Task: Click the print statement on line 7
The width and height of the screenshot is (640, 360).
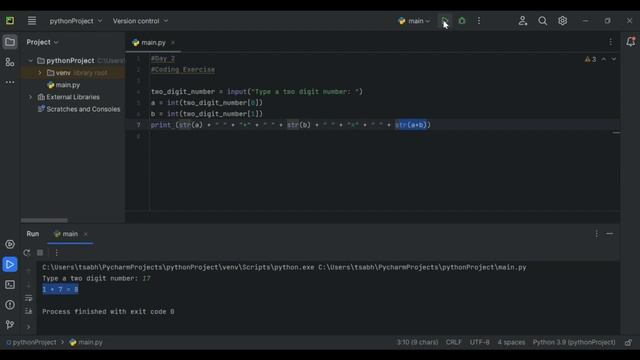Action: click(291, 125)
